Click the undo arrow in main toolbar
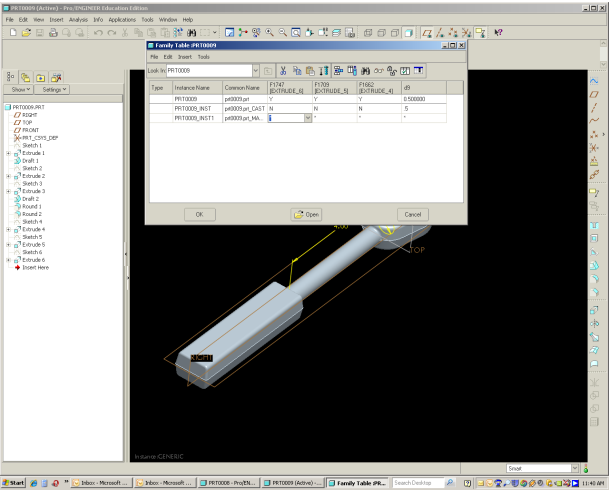Screen dimensions: 612x491 coord(98,32)
